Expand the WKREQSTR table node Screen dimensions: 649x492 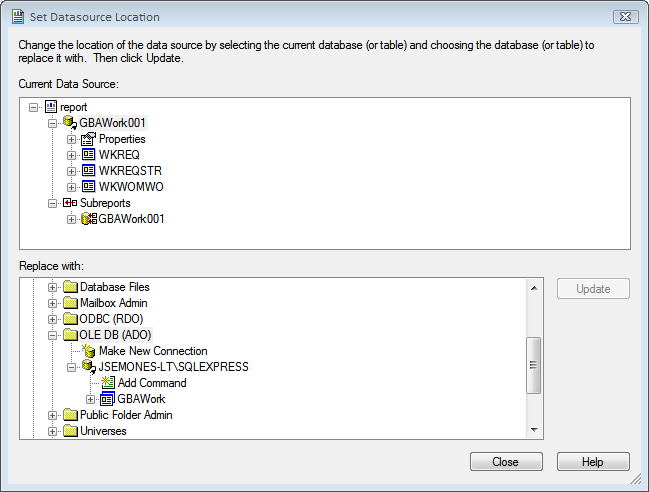coord(71,171)
